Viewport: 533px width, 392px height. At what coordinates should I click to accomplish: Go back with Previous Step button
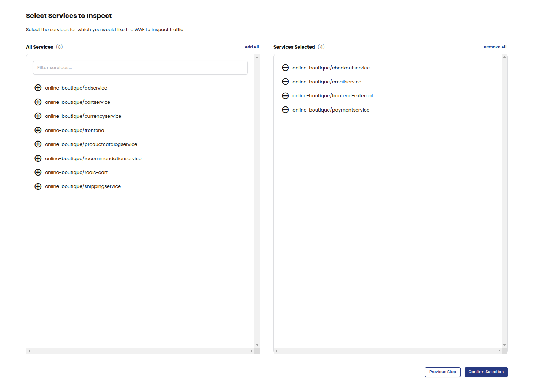442,372
